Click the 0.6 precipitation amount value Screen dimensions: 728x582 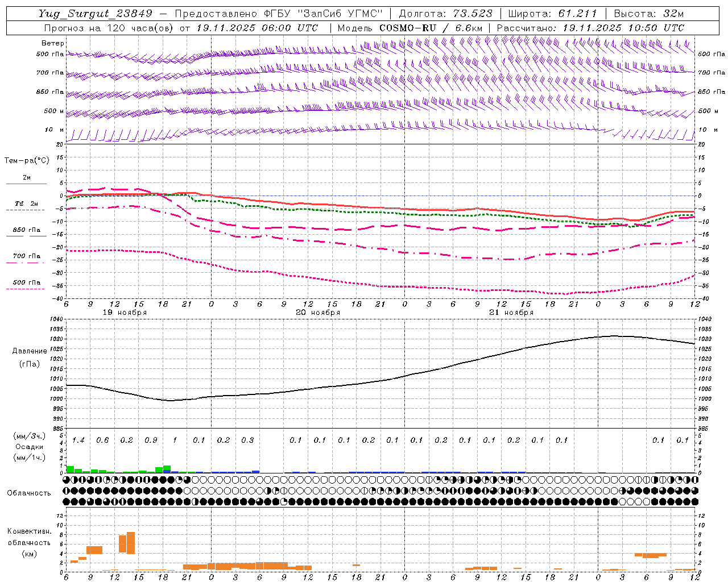(x=102, y=440)
